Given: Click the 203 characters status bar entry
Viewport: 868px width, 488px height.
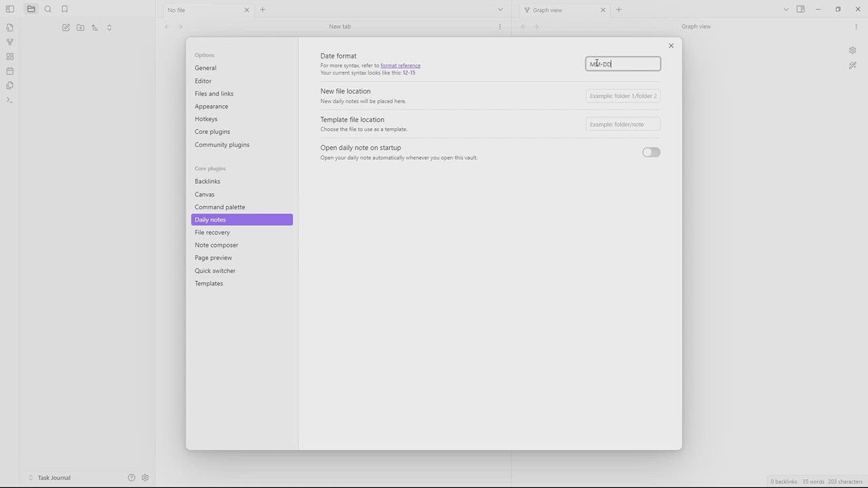Looking at the screenshot, I should click(x=846, y=482).
